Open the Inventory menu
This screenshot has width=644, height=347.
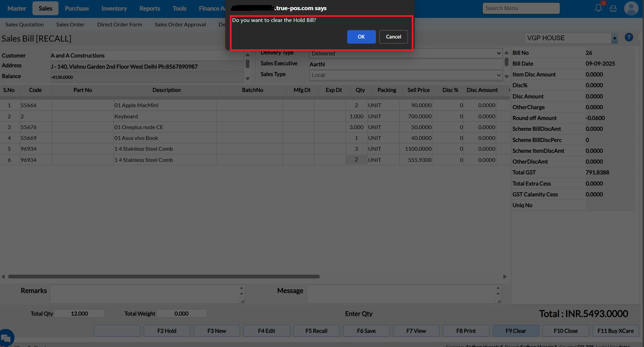point(114,8)
